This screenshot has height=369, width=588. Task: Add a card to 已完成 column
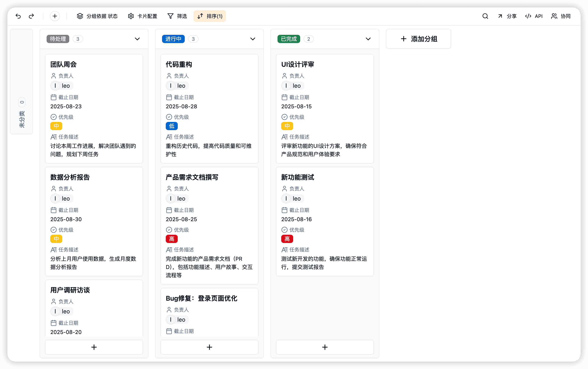(325, 347)
